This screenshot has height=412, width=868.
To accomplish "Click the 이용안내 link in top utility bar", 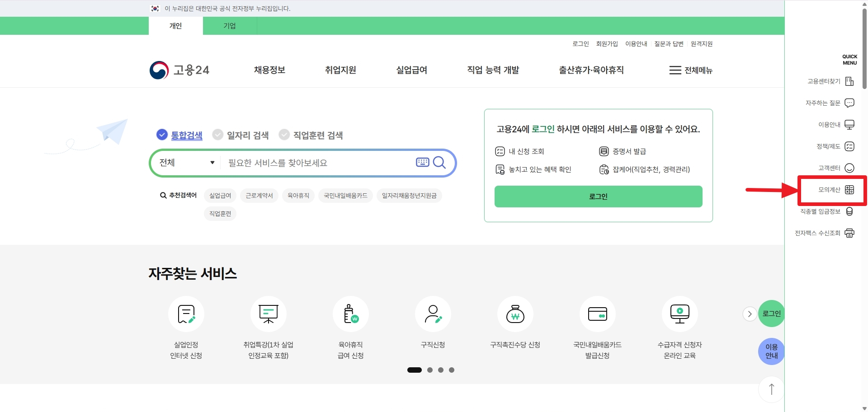I will pyautogui.click(x=636, y=44).
